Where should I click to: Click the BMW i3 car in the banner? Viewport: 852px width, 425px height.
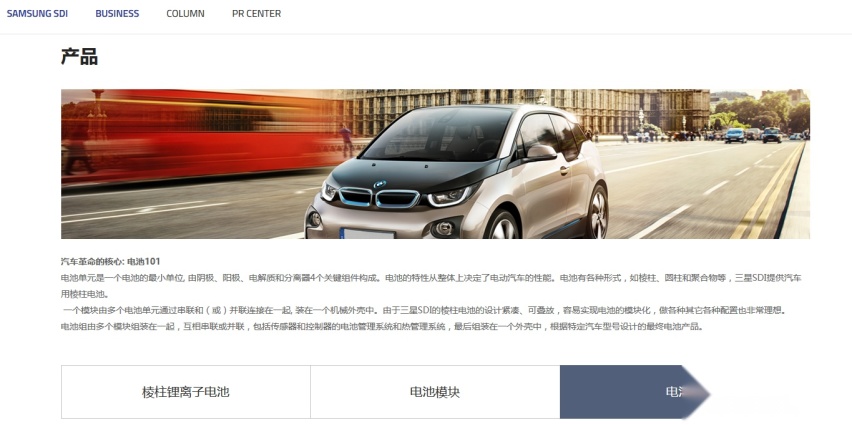458,172
